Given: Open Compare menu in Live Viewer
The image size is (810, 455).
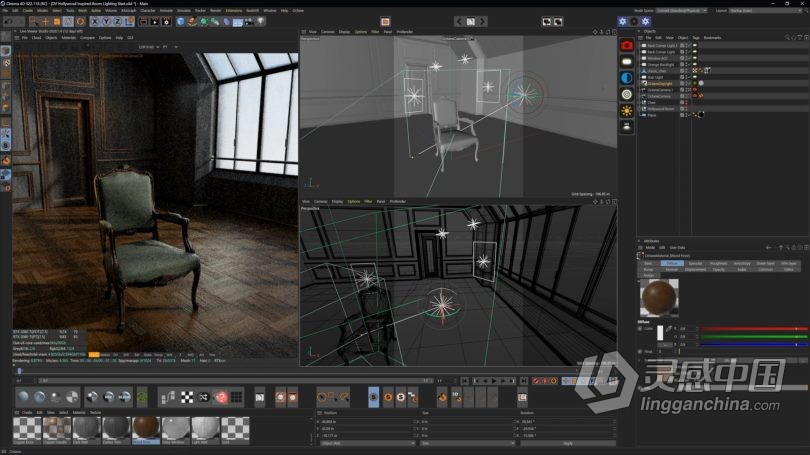Looking at the screenshot, I should (87, 38).
